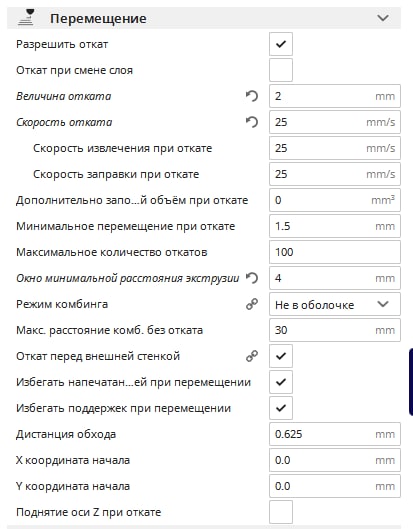Toggle Избегать поддержек при перемещении checkbox
Image resolution: width=413 pixels, height=529 pixels.
[x=281, y=408]
